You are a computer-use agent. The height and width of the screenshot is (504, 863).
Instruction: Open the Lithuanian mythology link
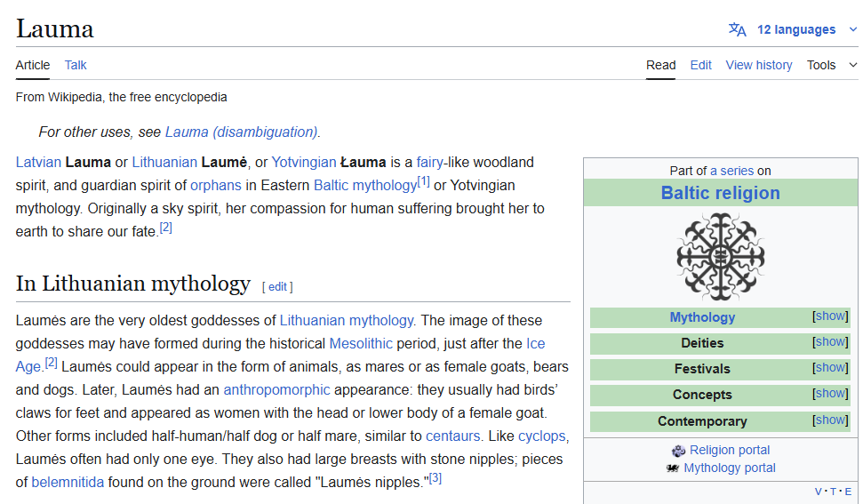(347, 320)
